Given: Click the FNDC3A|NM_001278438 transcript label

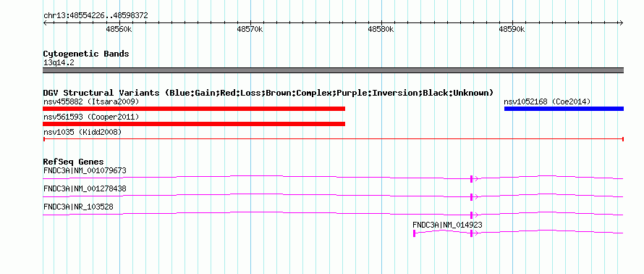Looking at the screenshot, I should (85, 188).
